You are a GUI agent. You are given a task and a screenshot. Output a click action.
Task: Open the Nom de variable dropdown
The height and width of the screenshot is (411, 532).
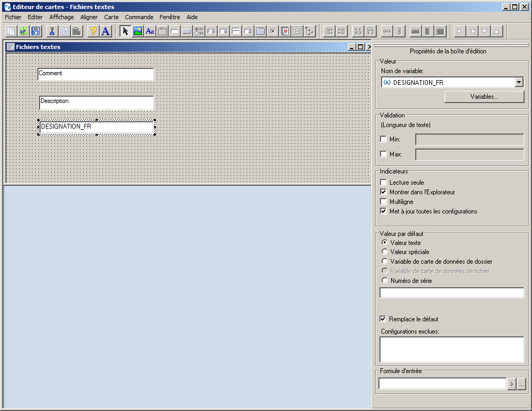[519, 82]
